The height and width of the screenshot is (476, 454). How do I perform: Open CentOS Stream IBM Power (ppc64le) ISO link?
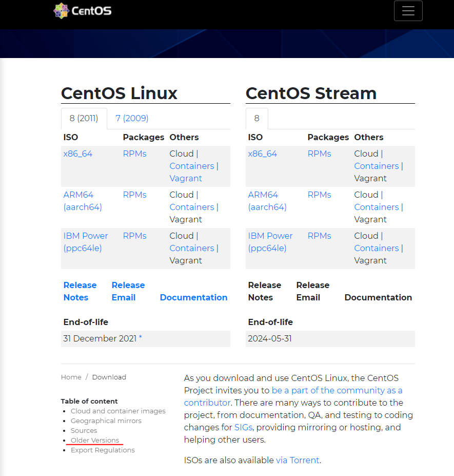(x=270, y=242)
